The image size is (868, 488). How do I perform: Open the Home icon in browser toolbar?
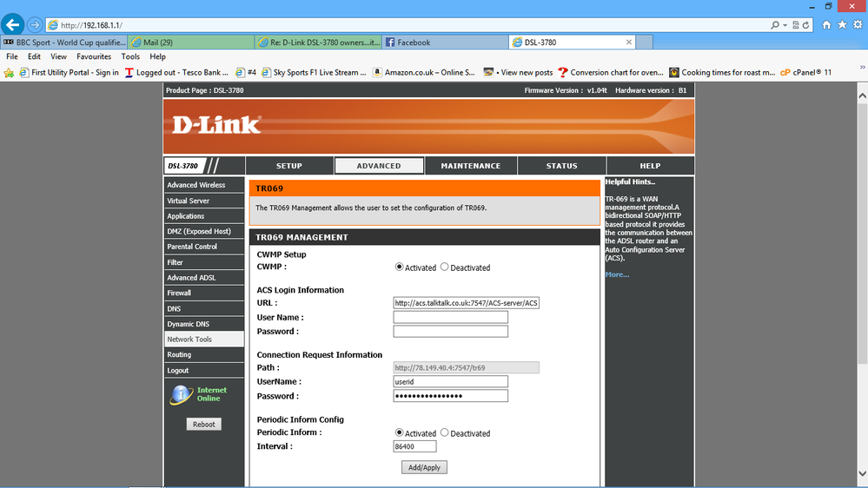coord(826,25)
